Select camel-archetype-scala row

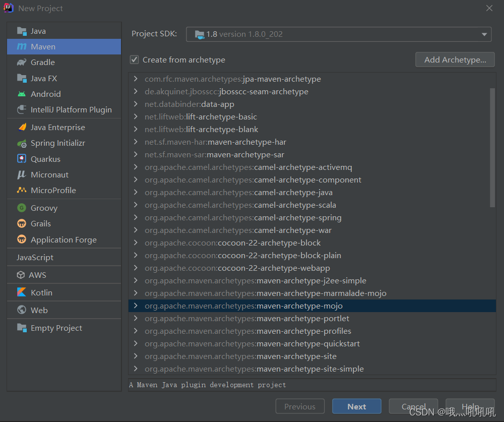click(312, 205)
